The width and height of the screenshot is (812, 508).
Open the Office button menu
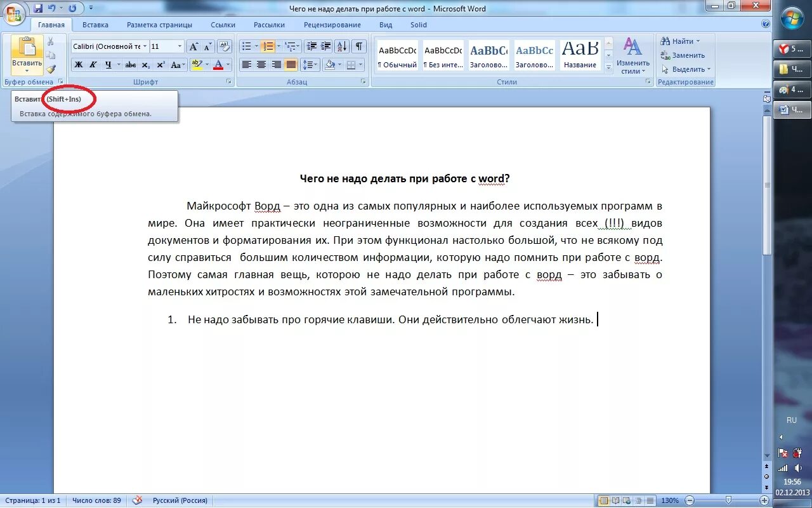coord(14,13)
